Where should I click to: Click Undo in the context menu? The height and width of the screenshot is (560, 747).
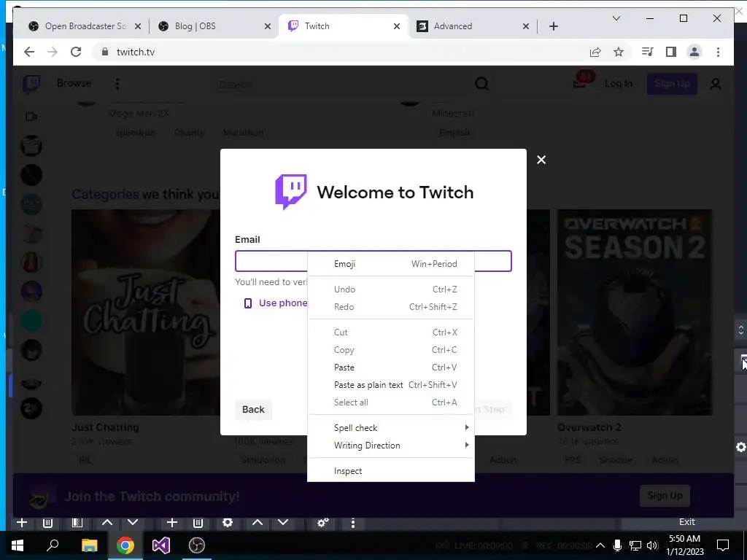pos(391,289)
